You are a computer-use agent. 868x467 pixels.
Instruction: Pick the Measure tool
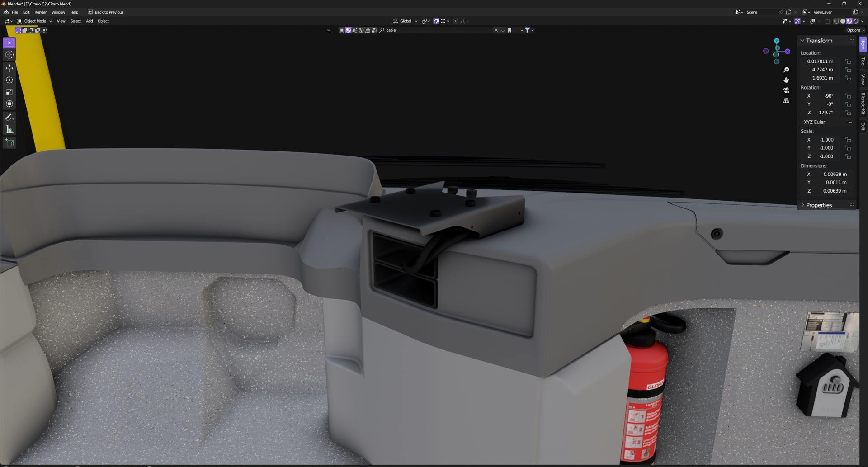[9, 130]
